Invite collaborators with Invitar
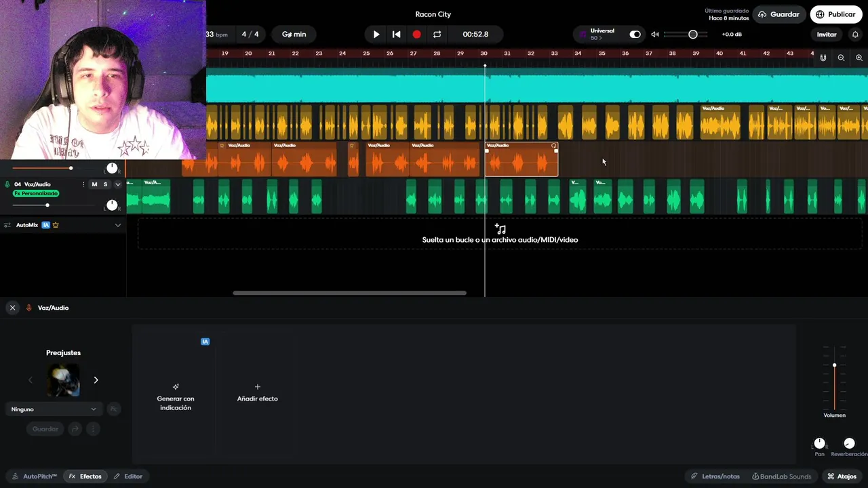The width and height of the screenshot is (868, 488). click(x=827, y=35)
